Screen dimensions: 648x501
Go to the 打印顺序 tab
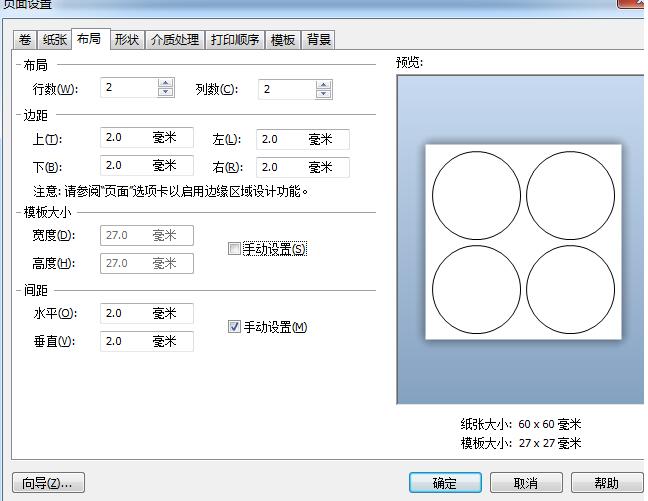coord(235,40)
